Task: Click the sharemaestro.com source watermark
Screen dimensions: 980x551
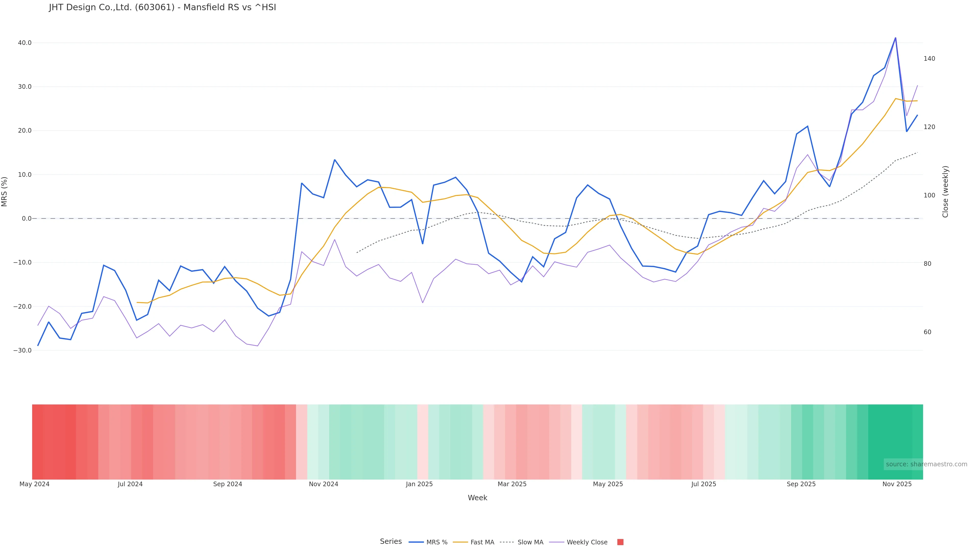Action: [926, 464]
